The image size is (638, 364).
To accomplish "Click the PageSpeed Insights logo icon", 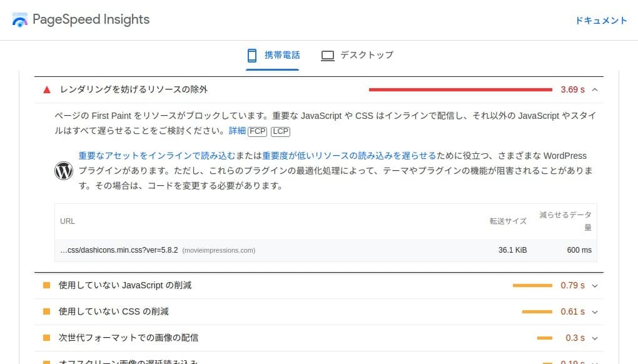I will tap(20, 19).
